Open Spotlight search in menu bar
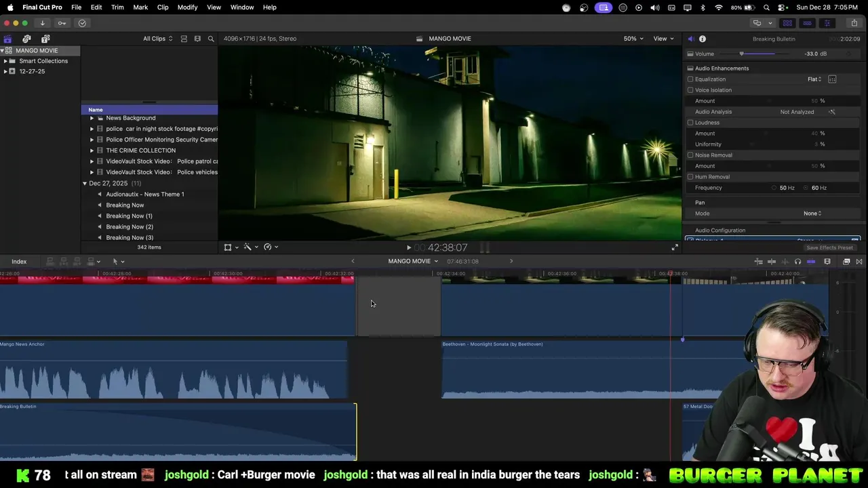The image size is (868, 488). [x=766, y=7]
